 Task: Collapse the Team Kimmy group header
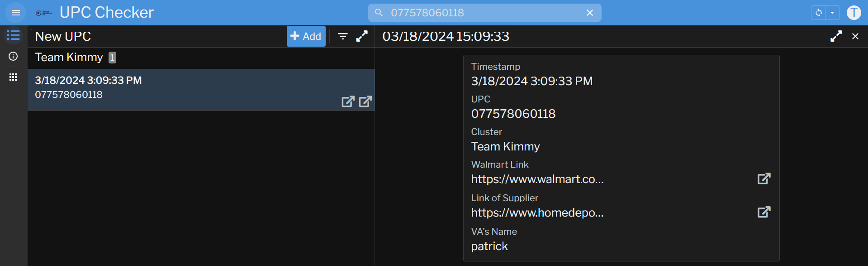(69, 58)
